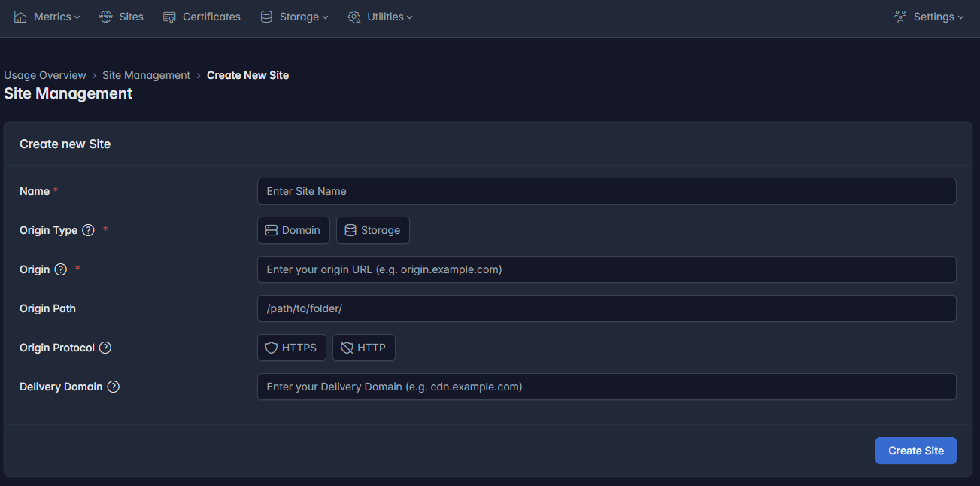Screen dimensions: 980x486
Task: Click the Site Management page heading
Action: coord(68,93)
